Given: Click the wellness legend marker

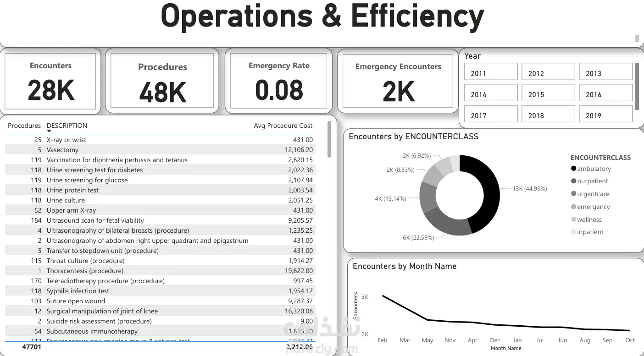Looking at the screenshot, I should coord(573,219).
